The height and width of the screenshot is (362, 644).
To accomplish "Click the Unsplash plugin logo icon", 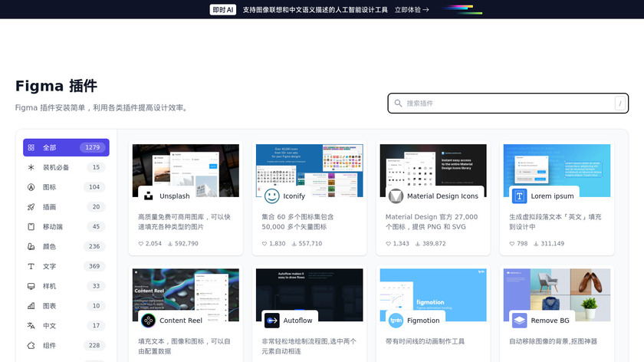I will 148,196.
